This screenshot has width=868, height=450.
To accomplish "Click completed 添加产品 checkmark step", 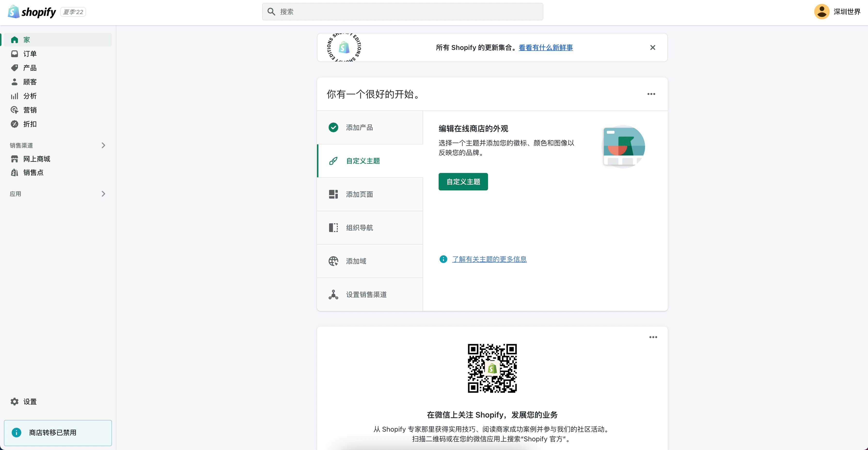I will click(x=333, y=127).
